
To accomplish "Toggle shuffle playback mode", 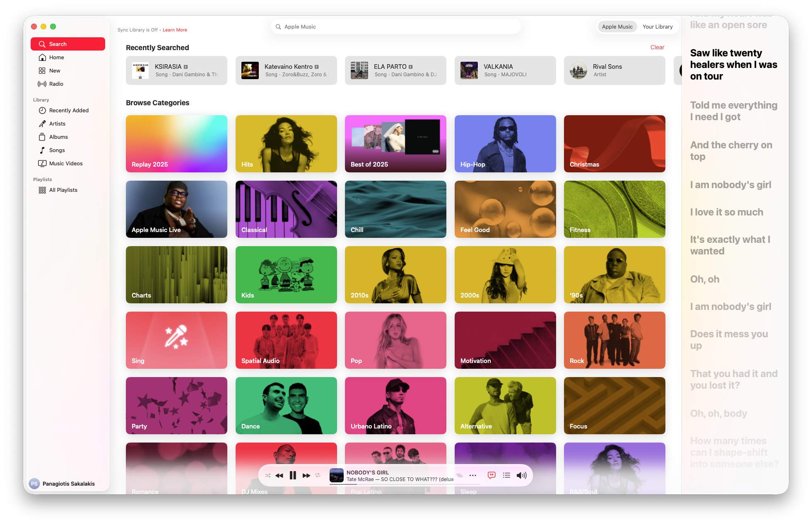I will coord(267,475).
